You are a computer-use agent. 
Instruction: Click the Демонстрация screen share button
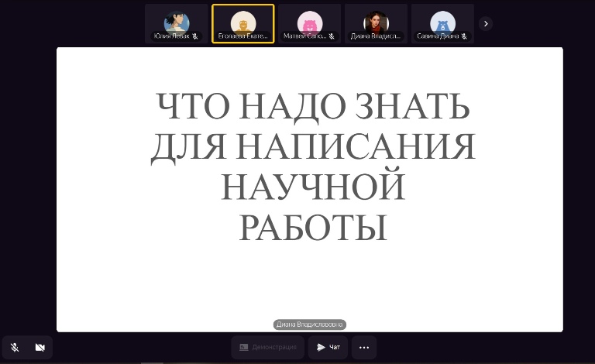pyautogui.click(x=267, y=348)
